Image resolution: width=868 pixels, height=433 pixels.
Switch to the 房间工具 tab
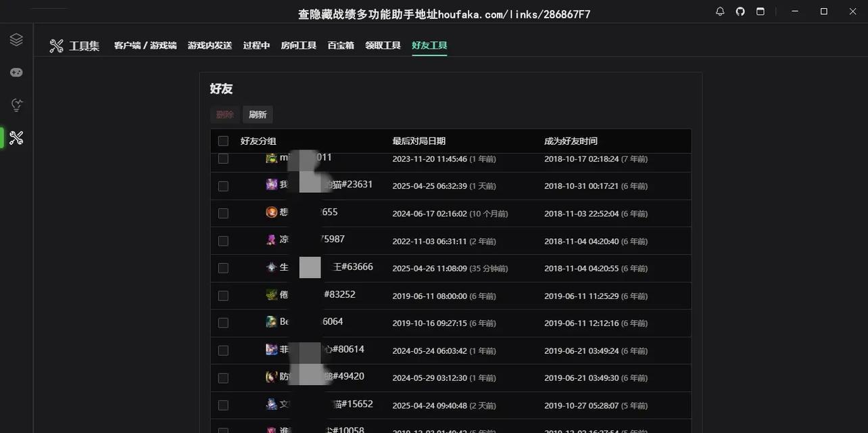[x=298, y=45]
